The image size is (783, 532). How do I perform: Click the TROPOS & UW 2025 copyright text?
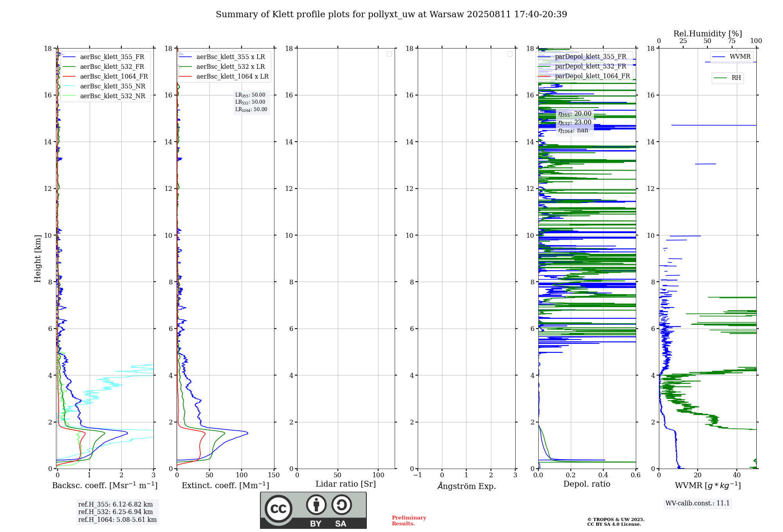(x=615, y=520)
